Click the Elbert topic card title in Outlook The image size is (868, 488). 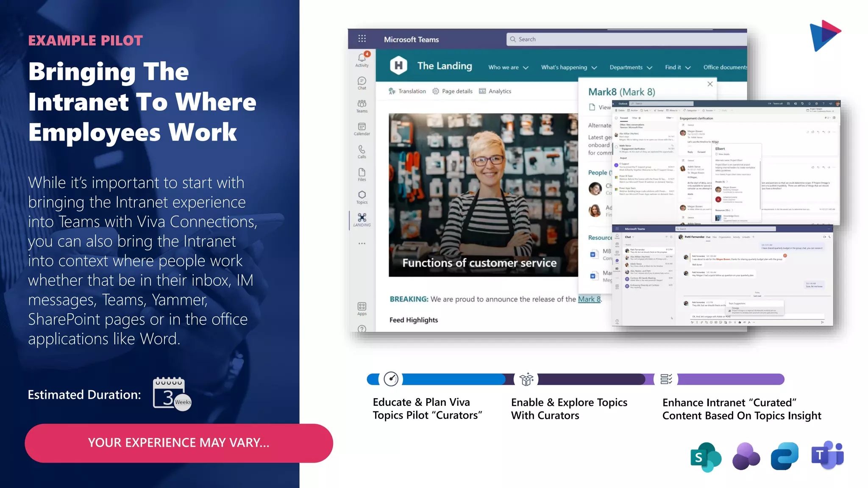tap(720, 149)
